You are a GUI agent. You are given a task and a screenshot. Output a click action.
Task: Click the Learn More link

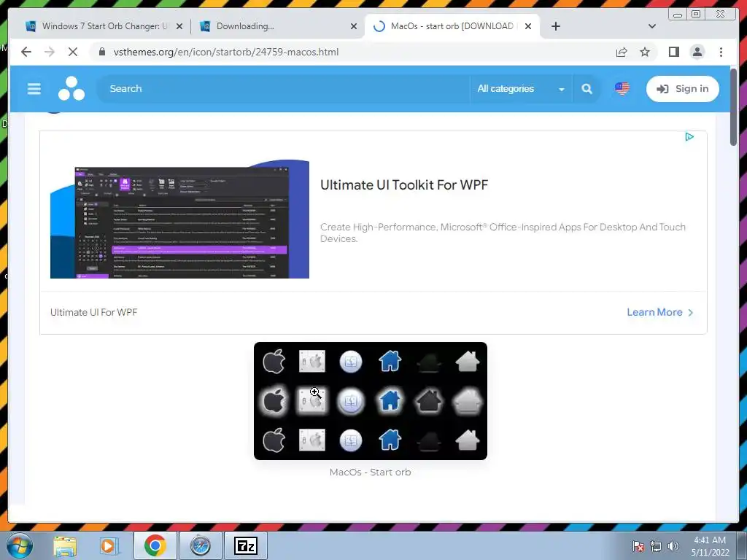659,312
